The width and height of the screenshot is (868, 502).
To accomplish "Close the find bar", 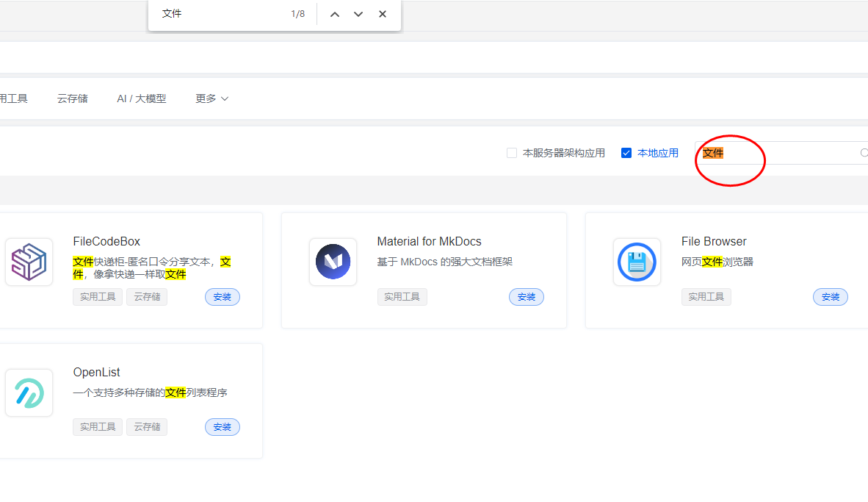I will (x=383, y=15).
